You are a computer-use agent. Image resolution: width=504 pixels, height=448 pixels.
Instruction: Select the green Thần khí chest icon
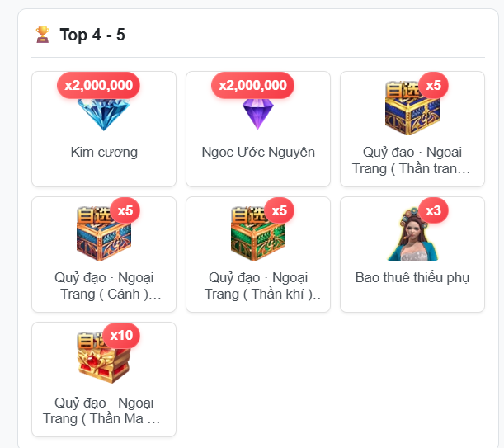[258, 234]
